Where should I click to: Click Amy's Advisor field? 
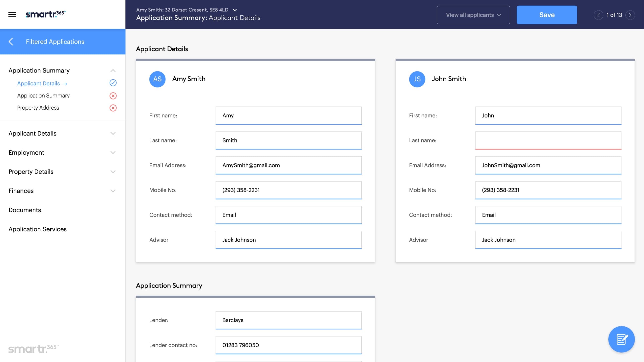pyautogui.click(x=288, y=240)
